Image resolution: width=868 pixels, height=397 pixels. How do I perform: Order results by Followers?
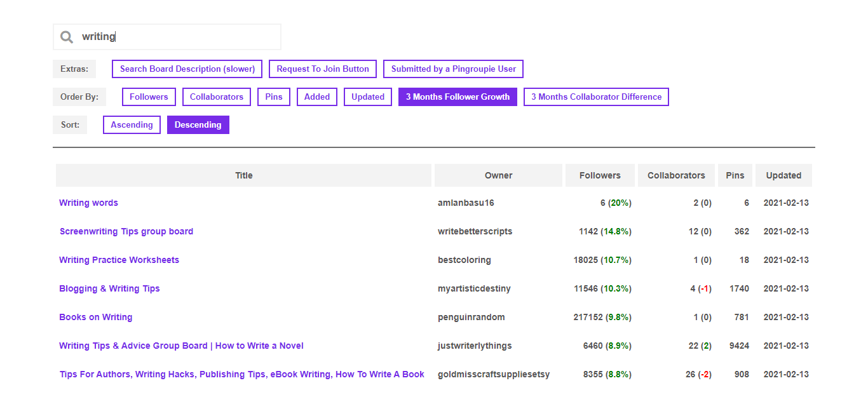point(149,97)
